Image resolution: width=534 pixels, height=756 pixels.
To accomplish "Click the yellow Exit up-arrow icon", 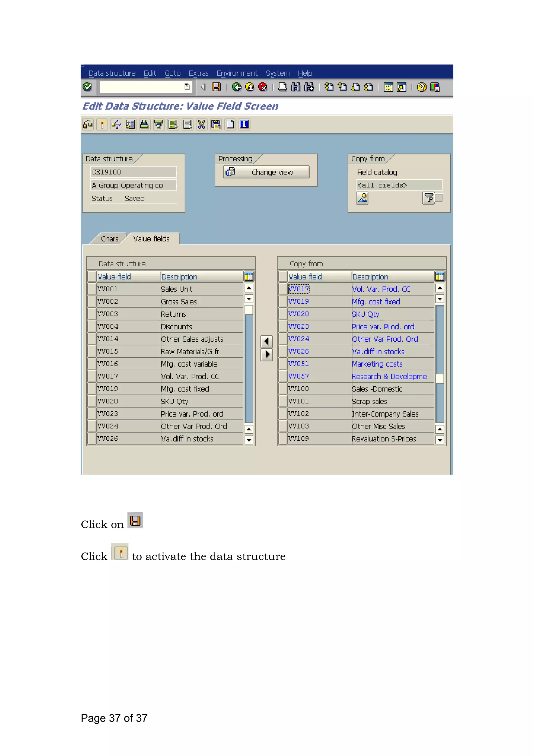I will click(250, 87).
